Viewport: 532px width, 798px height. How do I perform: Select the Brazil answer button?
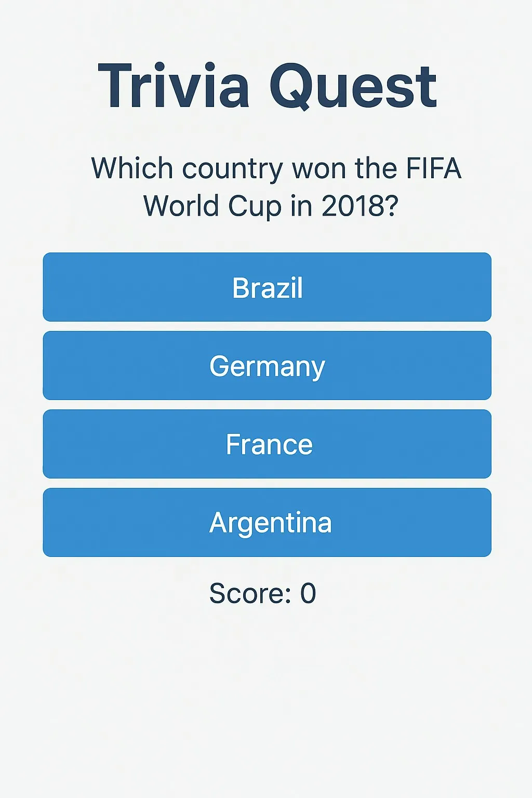[x=267, y=287]
